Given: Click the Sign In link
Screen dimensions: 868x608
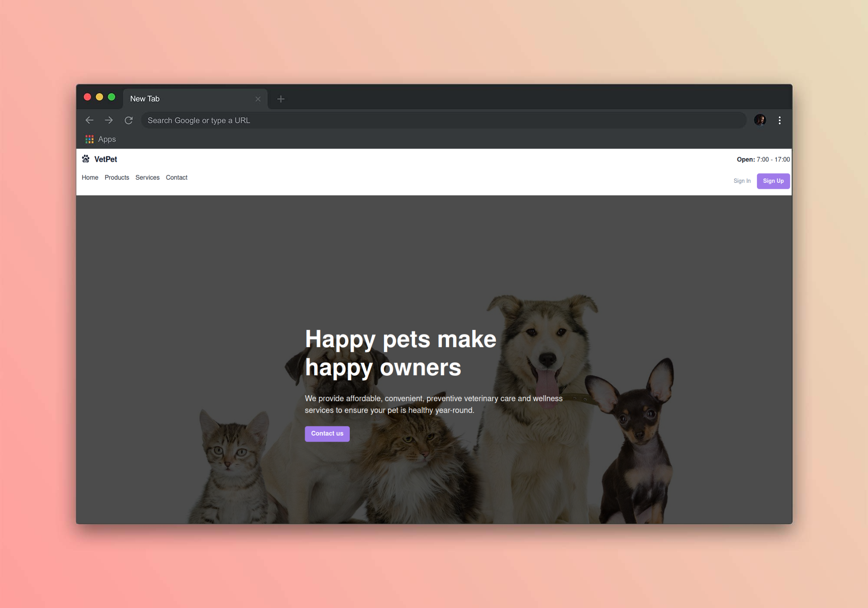Looking at the screenshot, I should point(742,181).
